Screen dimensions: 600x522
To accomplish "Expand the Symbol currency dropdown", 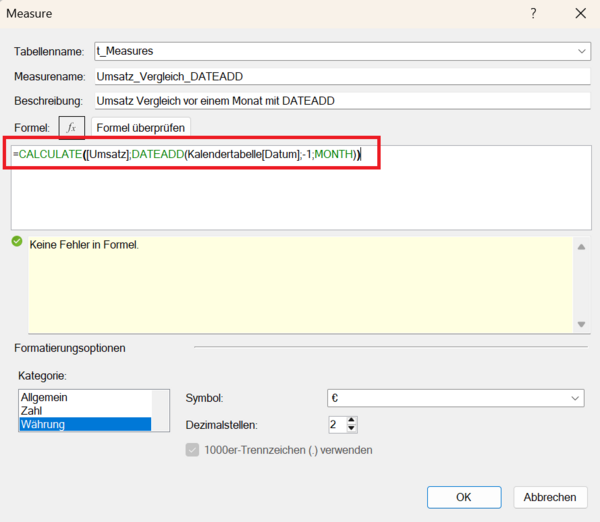I will click(x=575, y=398).
